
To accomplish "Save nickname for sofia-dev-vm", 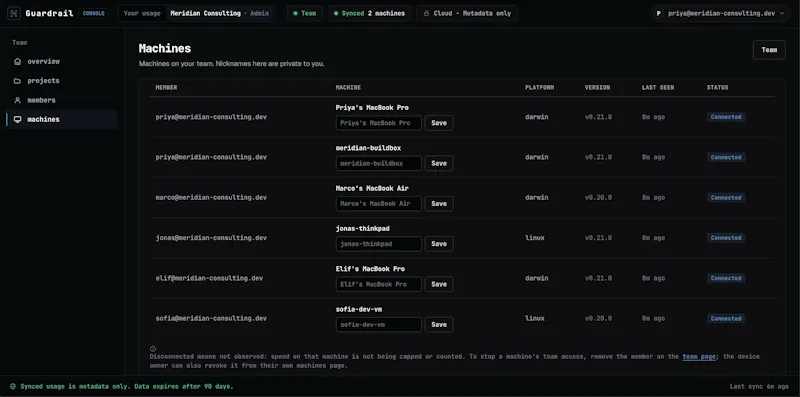I will point(439,325).
